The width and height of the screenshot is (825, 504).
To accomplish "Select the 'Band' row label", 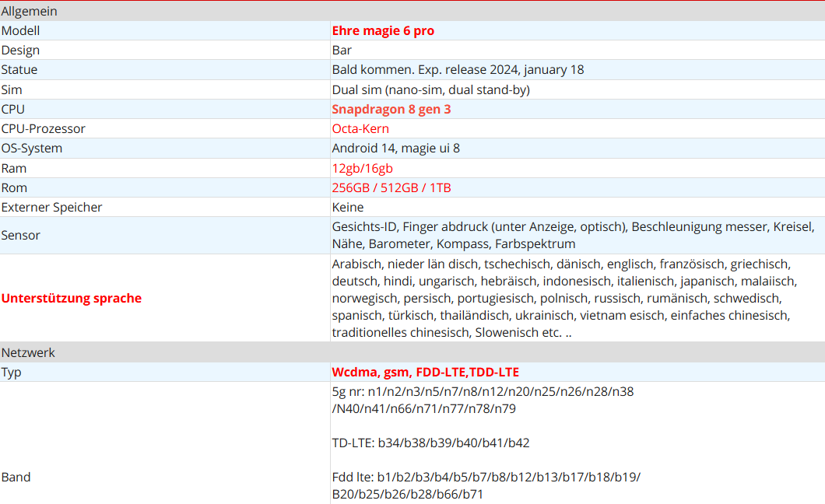I will click(16, 477).
